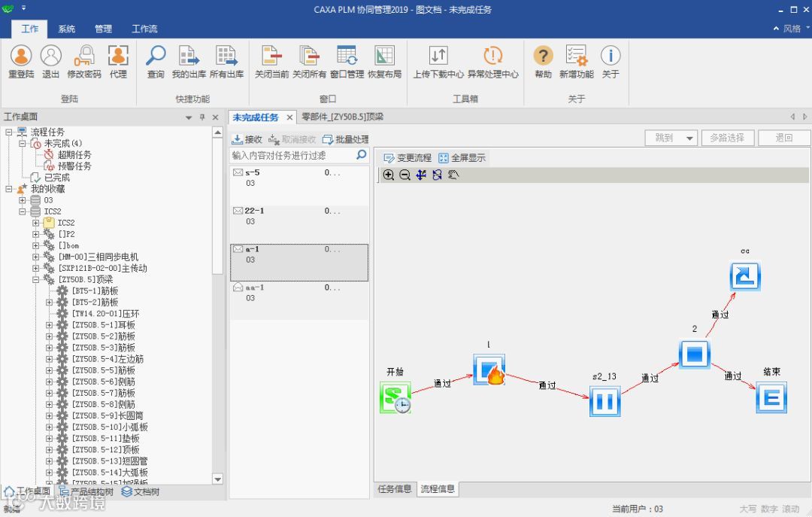The height and width of the screenshot is (517, 812).
Task: Zoom in on the workflow diagram
Action: coord(389,175)
